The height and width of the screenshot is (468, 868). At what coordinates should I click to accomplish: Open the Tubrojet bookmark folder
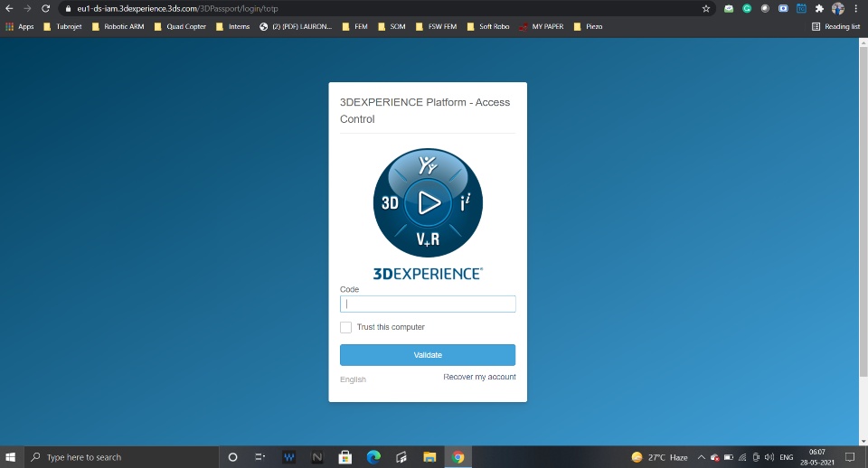click(x=62, y=26)
